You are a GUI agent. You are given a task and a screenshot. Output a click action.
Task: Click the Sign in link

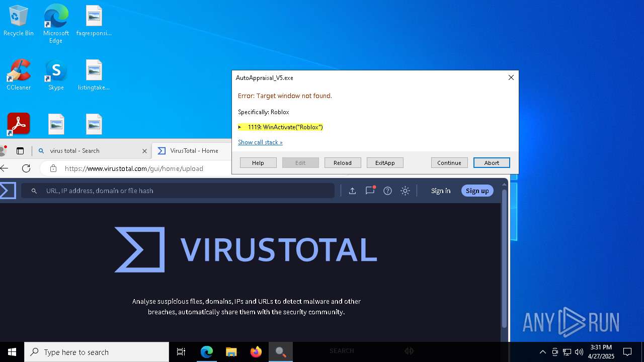441,191
